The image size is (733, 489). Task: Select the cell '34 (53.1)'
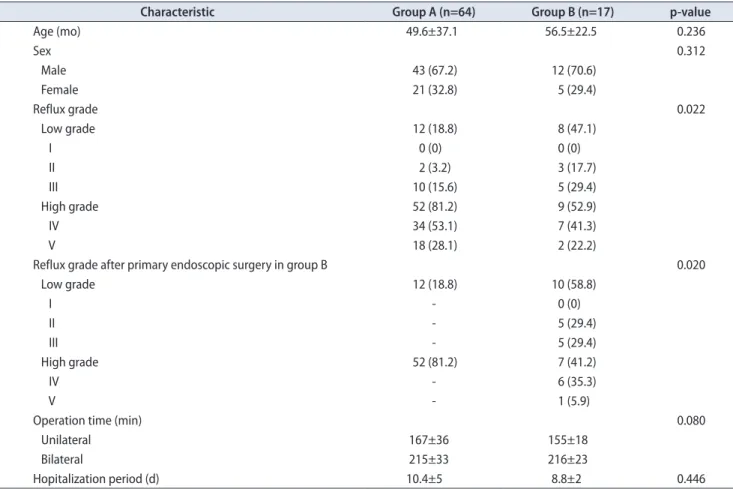pos(434,226)
